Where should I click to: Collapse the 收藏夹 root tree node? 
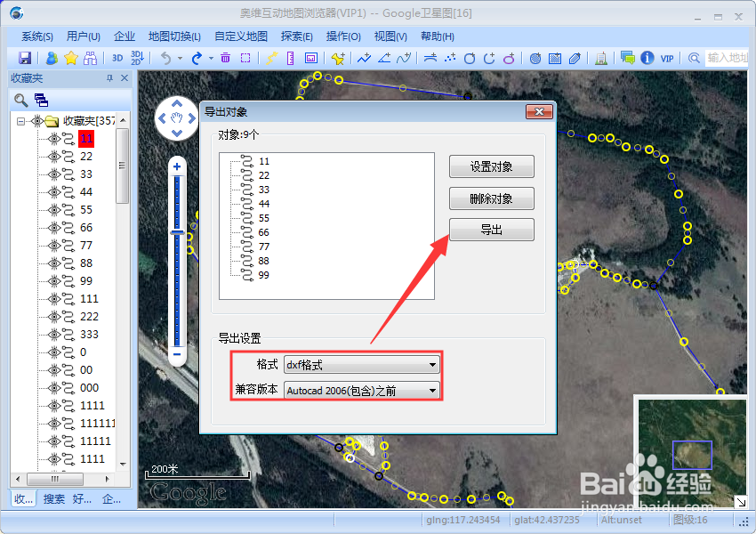tap(20, 121)
